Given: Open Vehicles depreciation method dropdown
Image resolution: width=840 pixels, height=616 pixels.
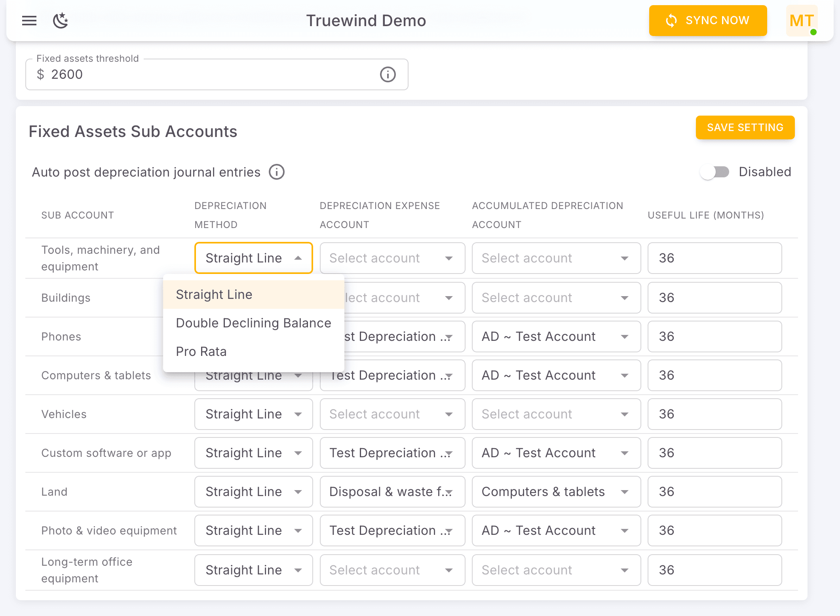Looking at the screenshot, I should point(253,414).
